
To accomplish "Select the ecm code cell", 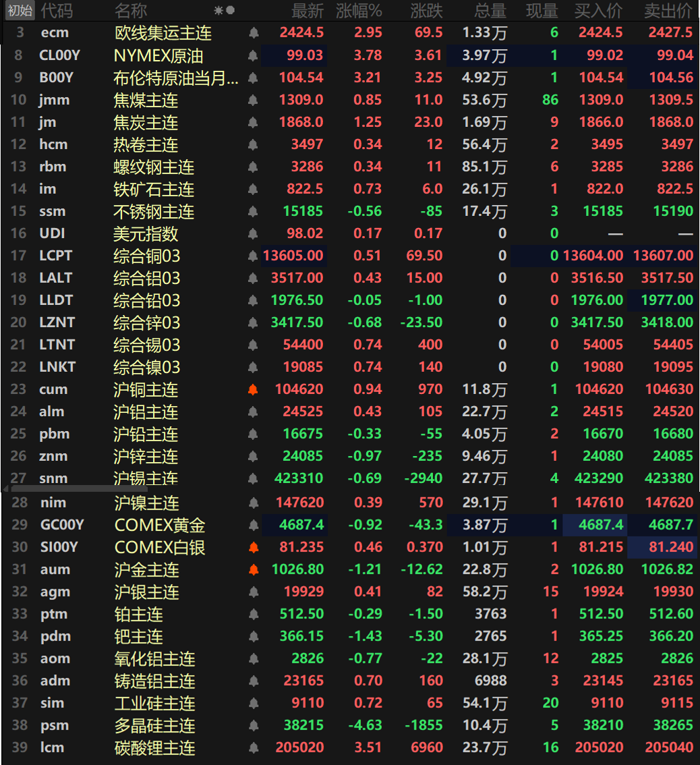I will tap(55, 32).
